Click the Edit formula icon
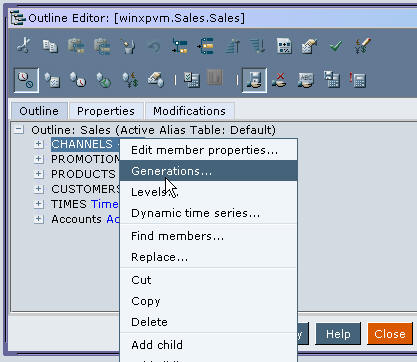417x362 pixels. click(x=284, y=46)
